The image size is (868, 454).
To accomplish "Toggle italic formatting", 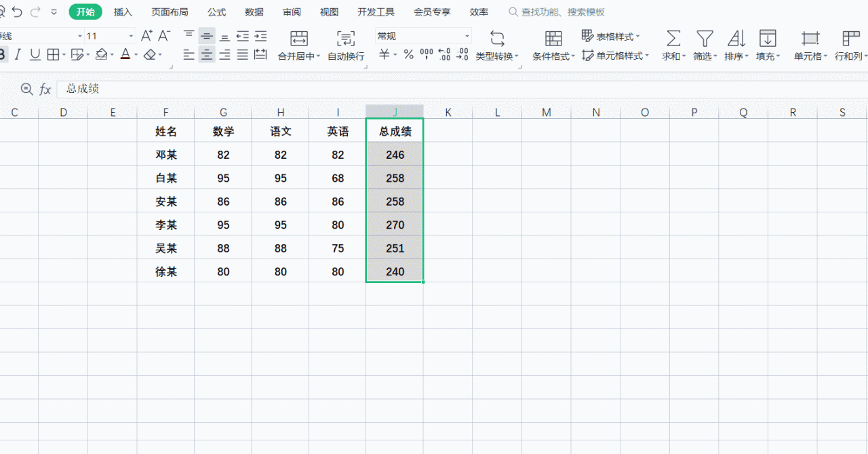I will (18, 55).
